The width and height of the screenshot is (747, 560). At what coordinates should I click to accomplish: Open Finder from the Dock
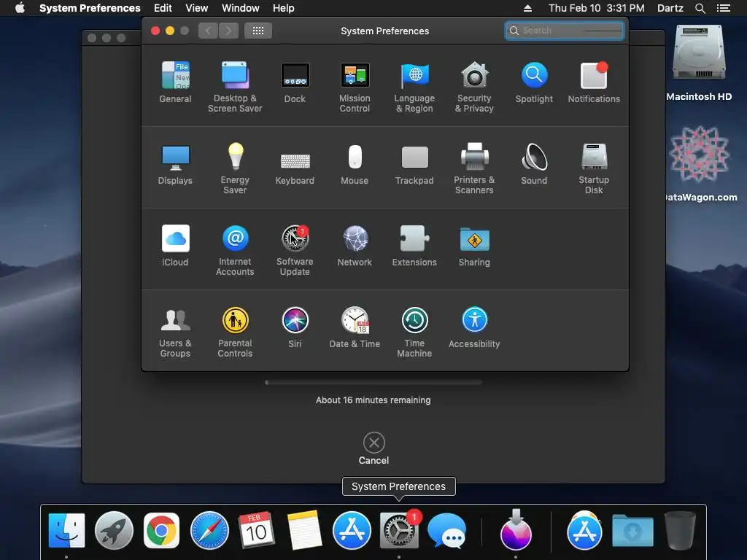click(66, 530)
